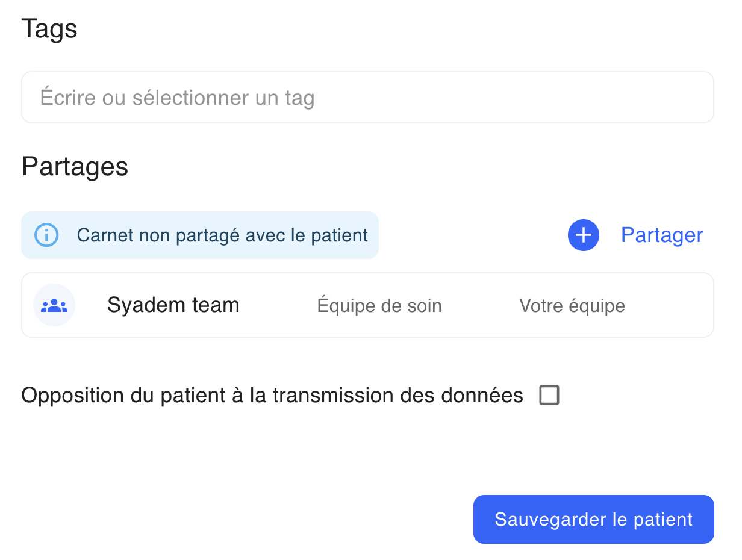
Task: Select the 'Syadem team' name
Action: point(173,305)
